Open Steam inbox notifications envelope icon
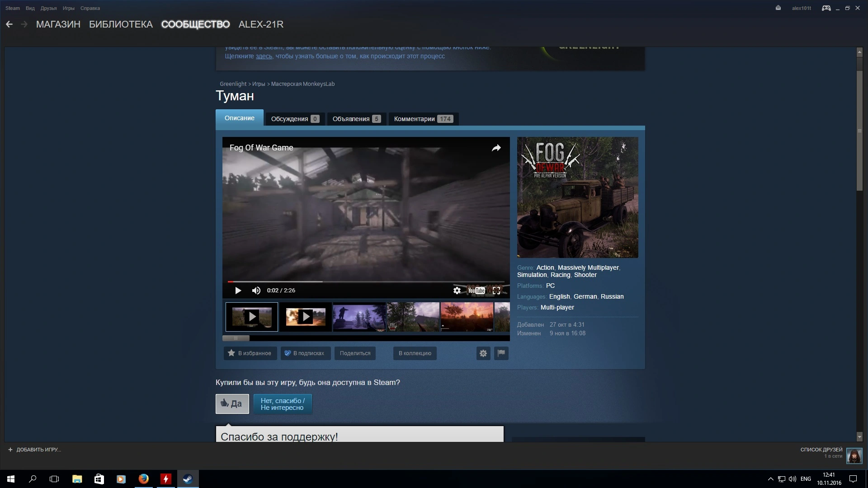The height and width of the screenshot is (488, 868). pyautogui.click(x=778, y=8)
